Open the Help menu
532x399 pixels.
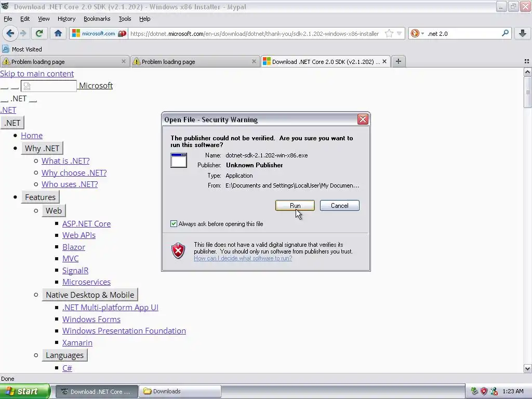[144, 19]
